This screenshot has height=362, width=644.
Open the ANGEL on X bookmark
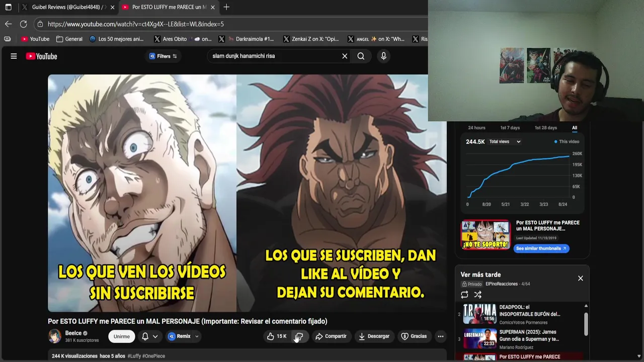pyautogui.click(x=375, y=39)
